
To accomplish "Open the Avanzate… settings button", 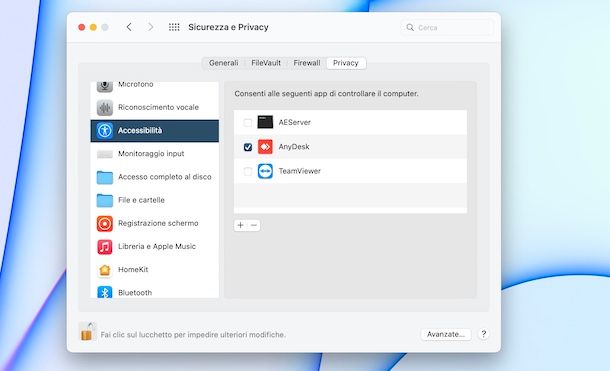I will pos(446,334).
